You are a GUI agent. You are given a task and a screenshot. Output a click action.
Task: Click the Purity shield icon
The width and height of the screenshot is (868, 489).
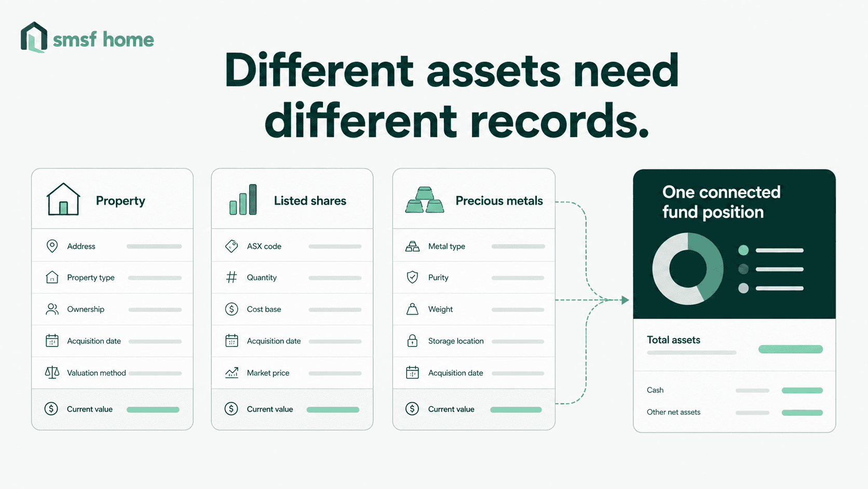click(412, 277)
